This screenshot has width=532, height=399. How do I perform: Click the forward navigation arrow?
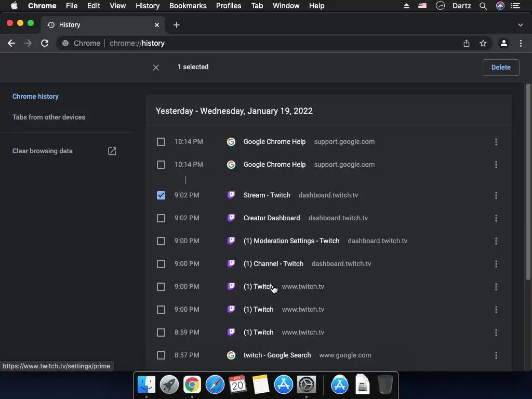(28, 43)
